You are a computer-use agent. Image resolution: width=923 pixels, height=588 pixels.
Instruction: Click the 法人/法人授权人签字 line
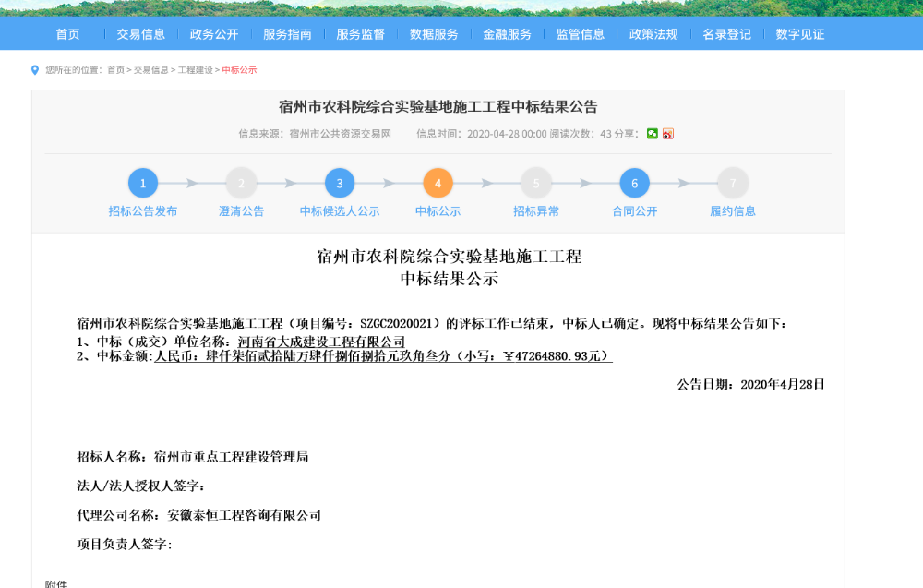(x=140, y=486)
